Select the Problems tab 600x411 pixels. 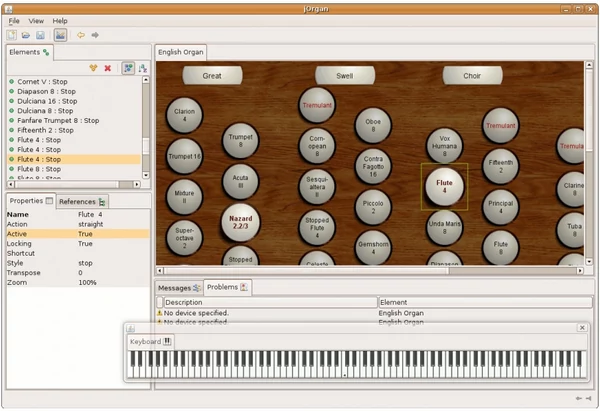[x=227, y=287]
